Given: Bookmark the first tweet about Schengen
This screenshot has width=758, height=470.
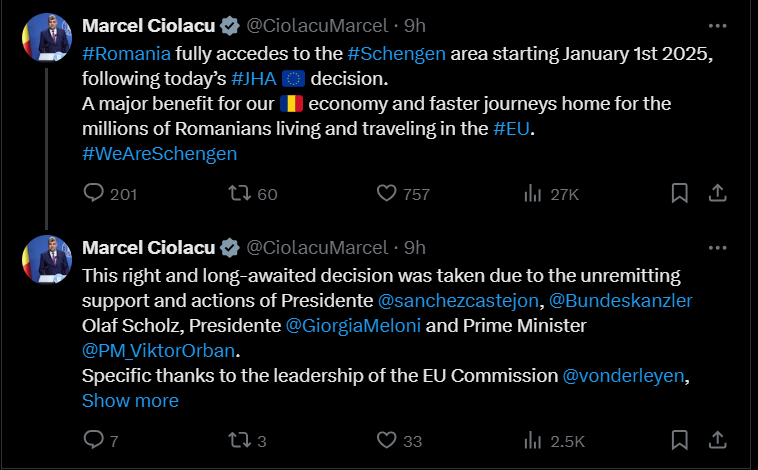Looking at the screenshot, I should [679, 194].
